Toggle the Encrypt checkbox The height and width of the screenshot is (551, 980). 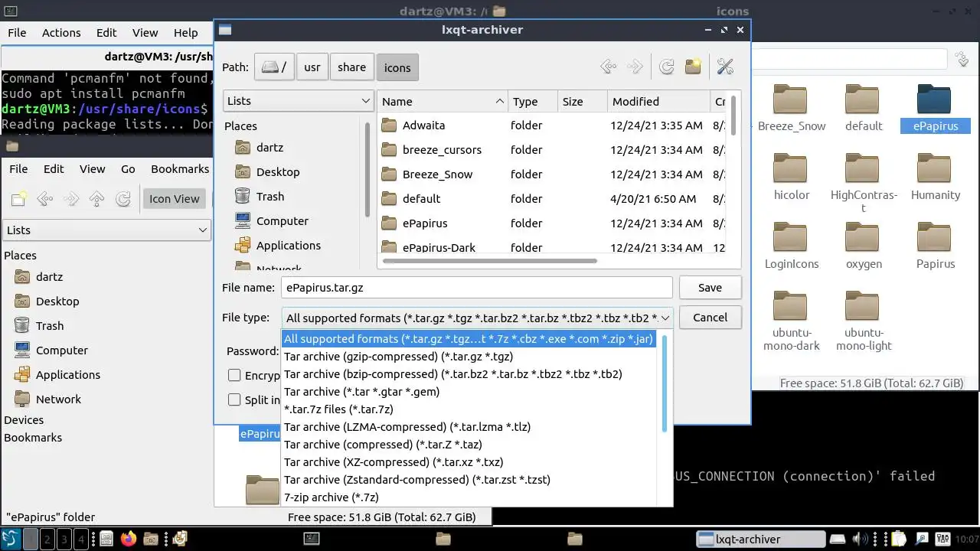pyautogui.click(x=235, y=376)
